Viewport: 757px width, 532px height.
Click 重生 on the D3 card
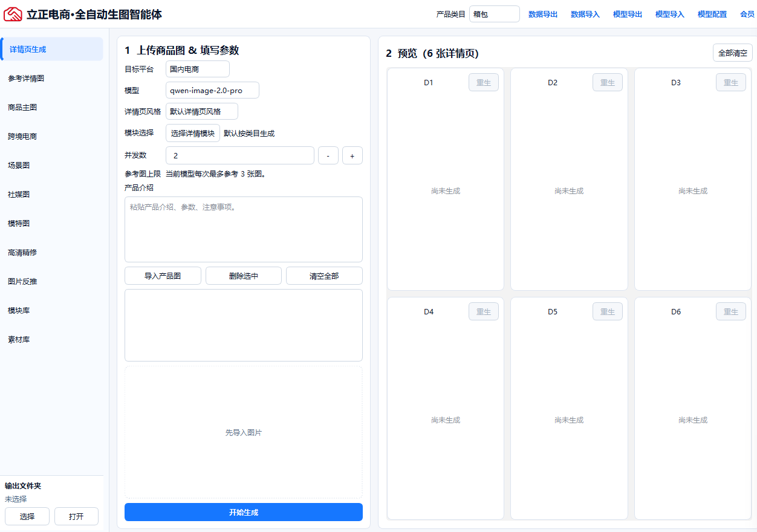click(731, 82)
